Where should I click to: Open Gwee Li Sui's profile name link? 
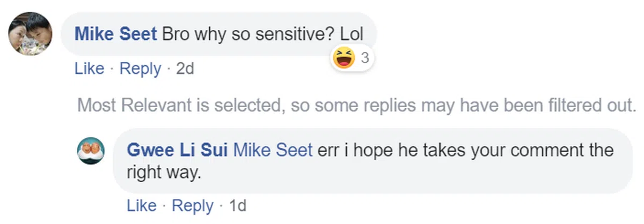click(178, 150)
